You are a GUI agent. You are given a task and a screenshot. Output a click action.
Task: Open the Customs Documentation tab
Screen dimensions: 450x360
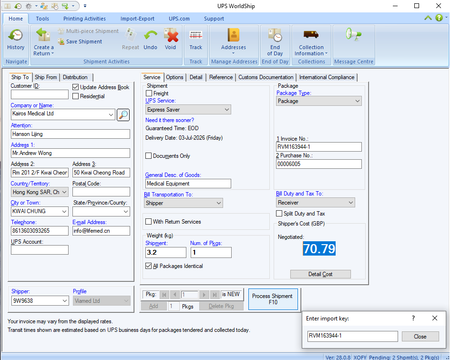click(x=266, y=77)
